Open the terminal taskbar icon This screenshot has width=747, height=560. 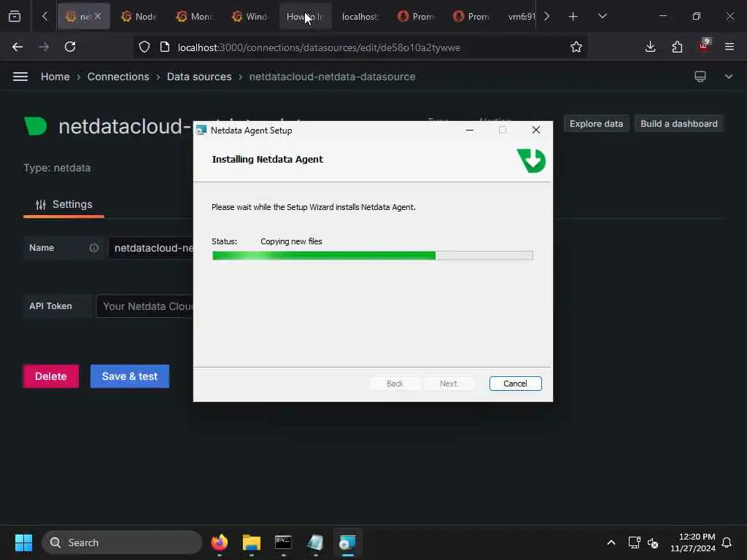pos(283,542)
